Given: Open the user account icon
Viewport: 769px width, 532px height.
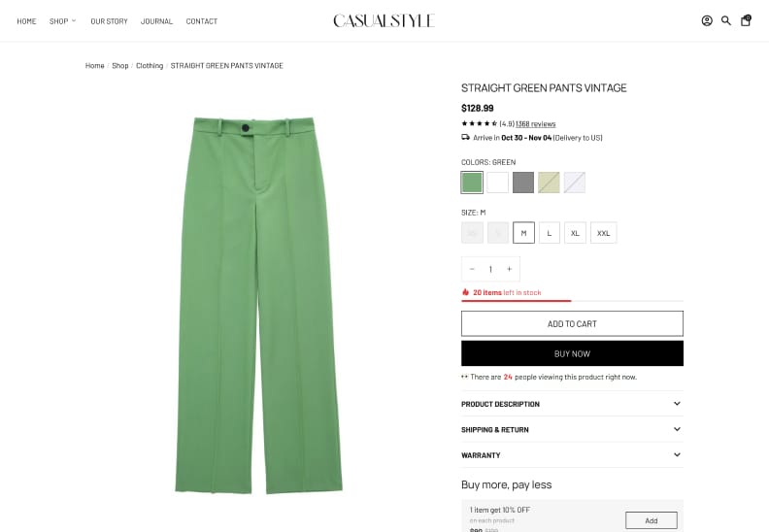Looking at the screenshot, I should (x=707, y=20).
